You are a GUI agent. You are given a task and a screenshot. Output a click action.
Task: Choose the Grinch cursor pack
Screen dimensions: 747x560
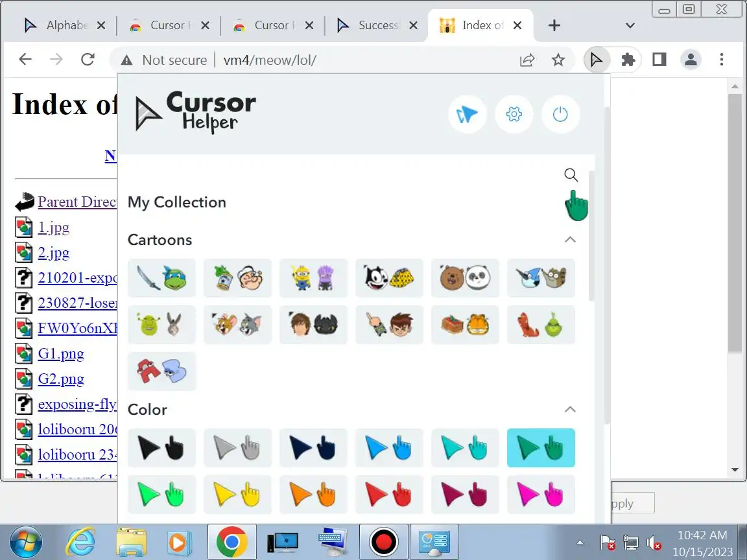(541, 325)
